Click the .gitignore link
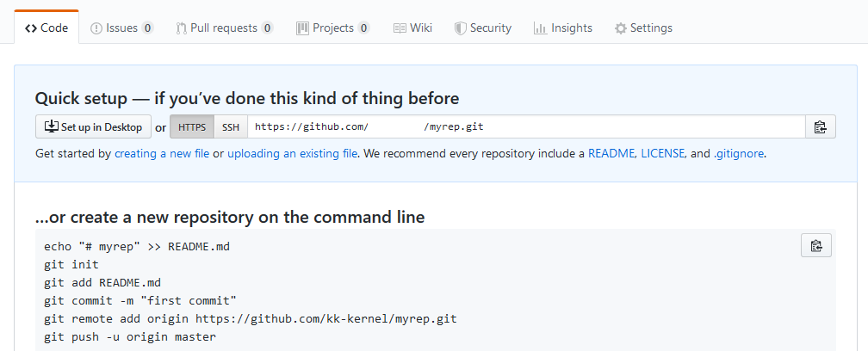The image size is (868, 351). [x=739, y=154]
